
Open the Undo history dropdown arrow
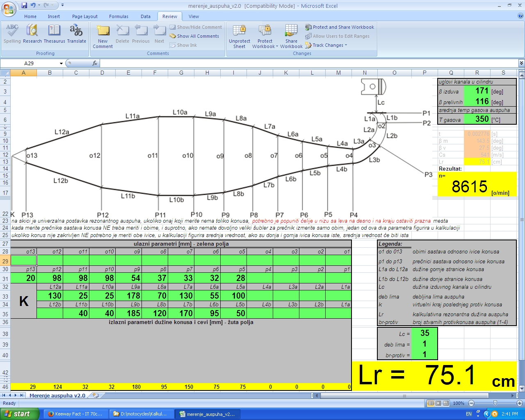(x=39, y=5)
